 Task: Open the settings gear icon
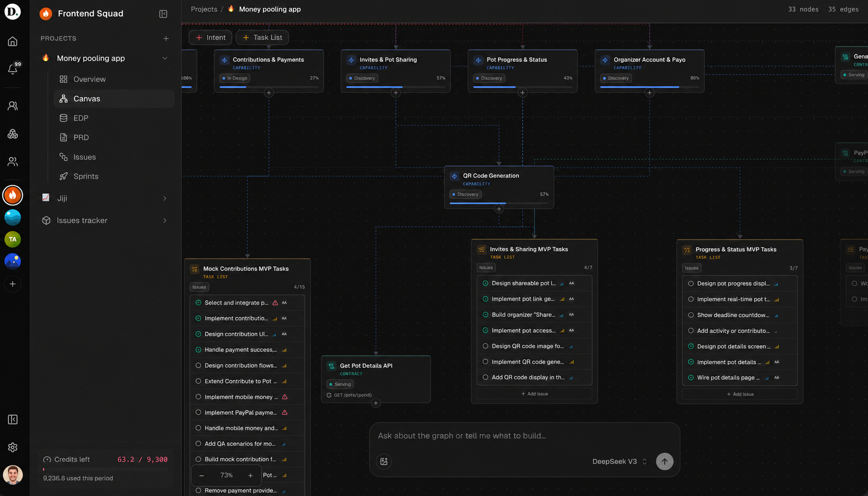click(x=13, y=447)
